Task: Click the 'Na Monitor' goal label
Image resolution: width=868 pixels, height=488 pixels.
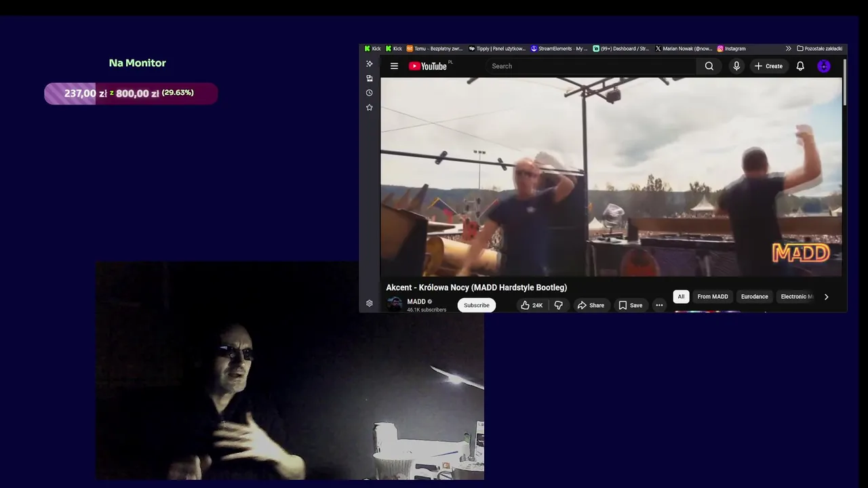Action: tap(138, 63)
